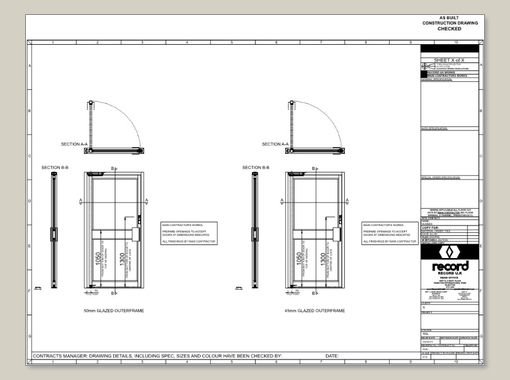
Task: Click the 'RECORD U.K' text under logo
Action: pos(450,273)
